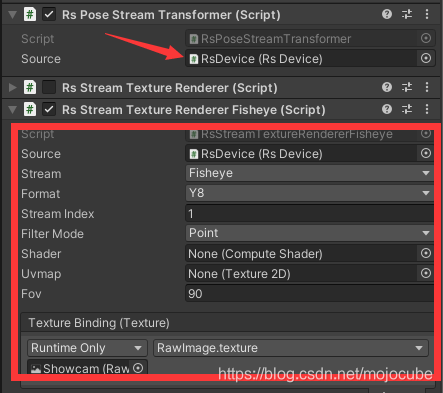Image resolution: width=443 pixels, height=393 pixels.
Task: Click the Fov value field
Action: pyautogui.click(x=310, y=294)
